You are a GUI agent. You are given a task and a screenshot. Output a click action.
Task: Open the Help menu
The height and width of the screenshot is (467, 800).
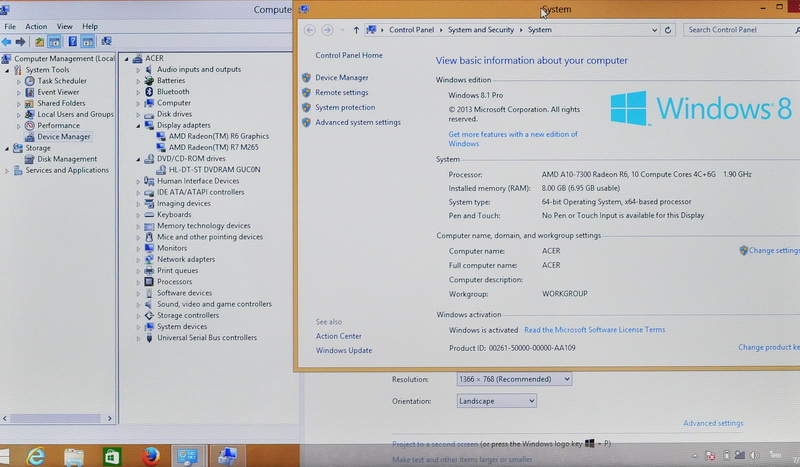pyautogui.click(x=90, y=27)
